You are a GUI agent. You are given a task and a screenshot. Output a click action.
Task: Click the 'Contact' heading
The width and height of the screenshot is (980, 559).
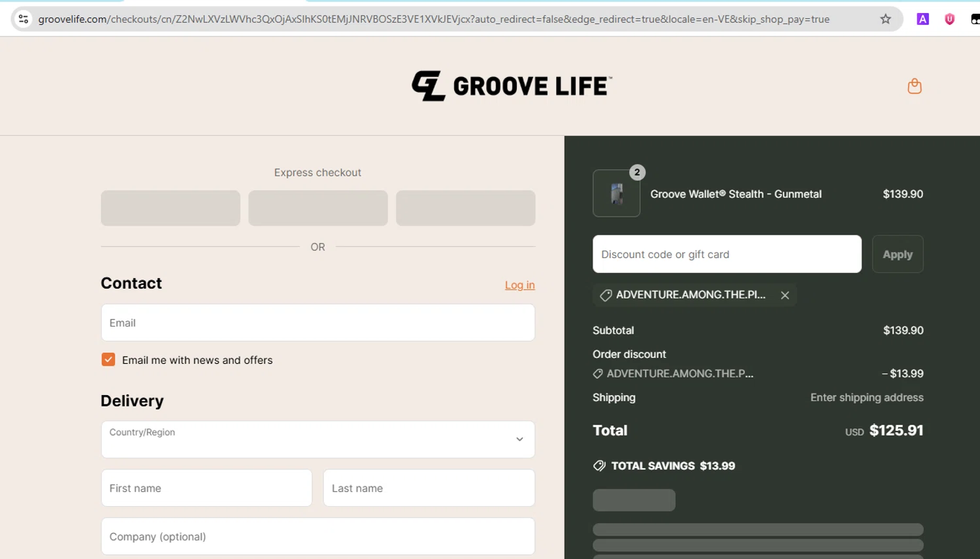coord(131,283)
